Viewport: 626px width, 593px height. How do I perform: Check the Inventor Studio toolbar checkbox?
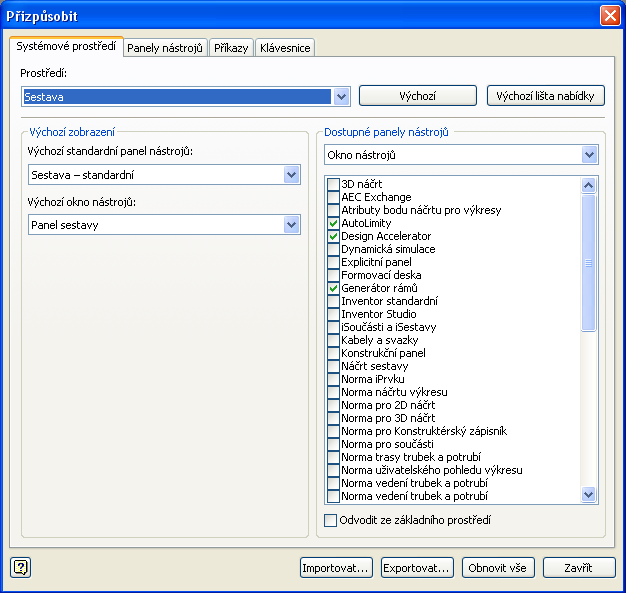tap(334, 315)
